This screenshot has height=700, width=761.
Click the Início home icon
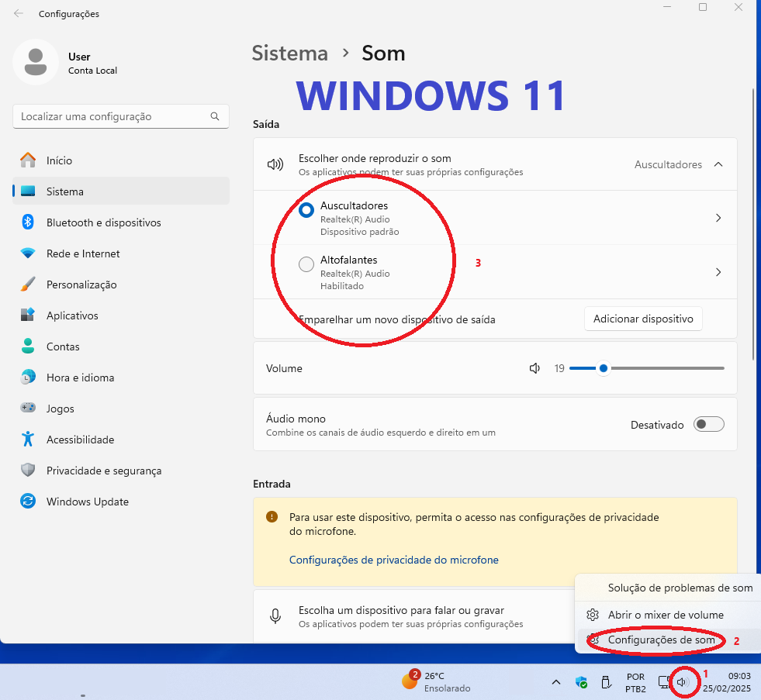tap(28, 160)
